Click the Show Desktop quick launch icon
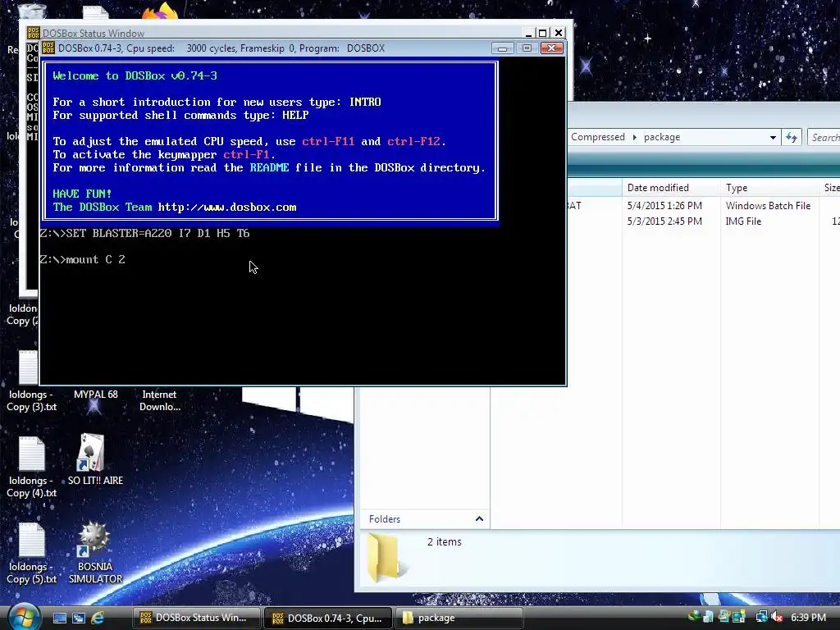Viewport: 840px width, 630px height. pos(59,618)
